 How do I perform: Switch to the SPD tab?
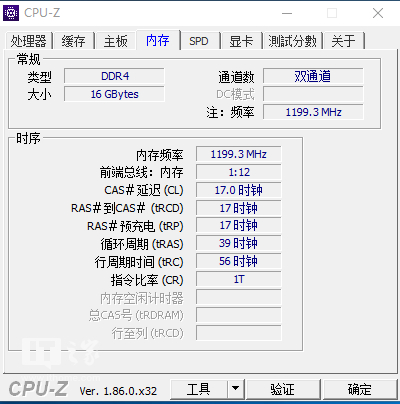pos(199,41)
